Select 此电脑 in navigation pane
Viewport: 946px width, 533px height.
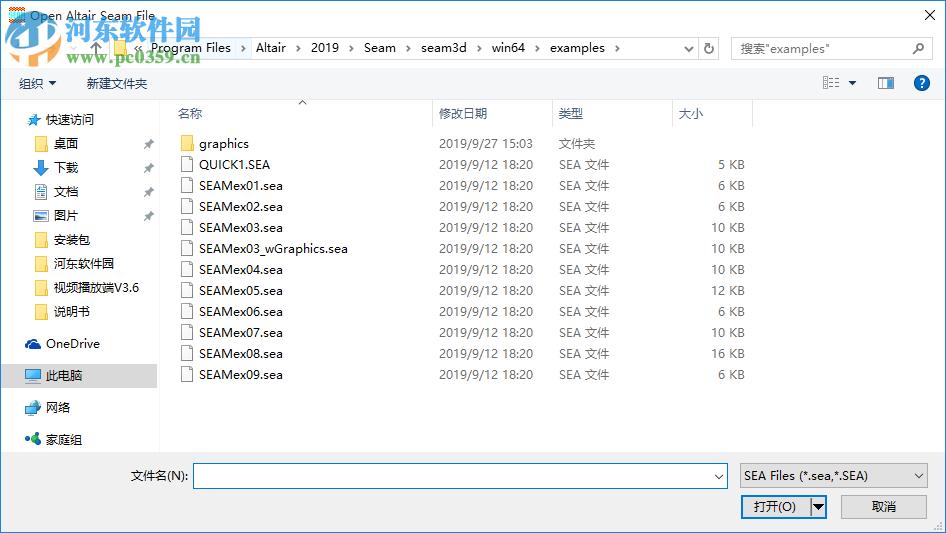63,375
